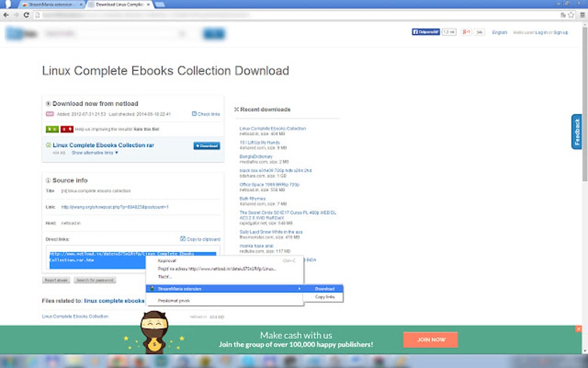
Task: Click the Download button for the rar file
Action: click(x=206, y=146)
